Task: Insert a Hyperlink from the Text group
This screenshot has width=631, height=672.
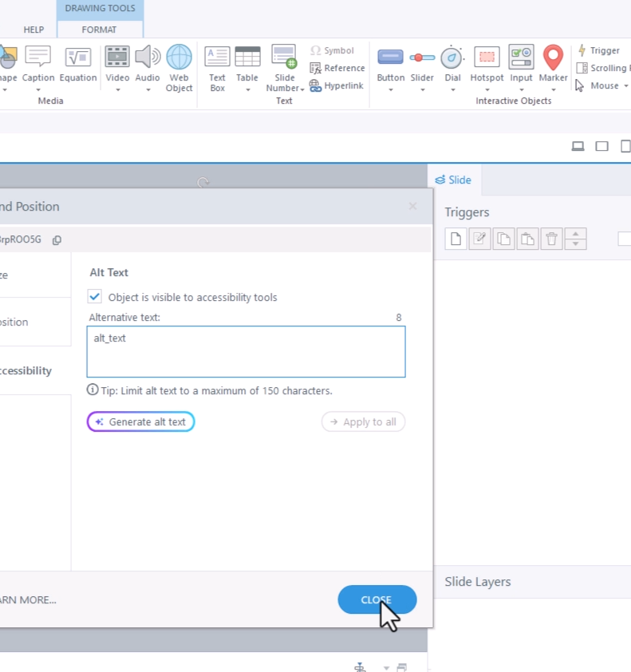Action: tap(337, 85)
